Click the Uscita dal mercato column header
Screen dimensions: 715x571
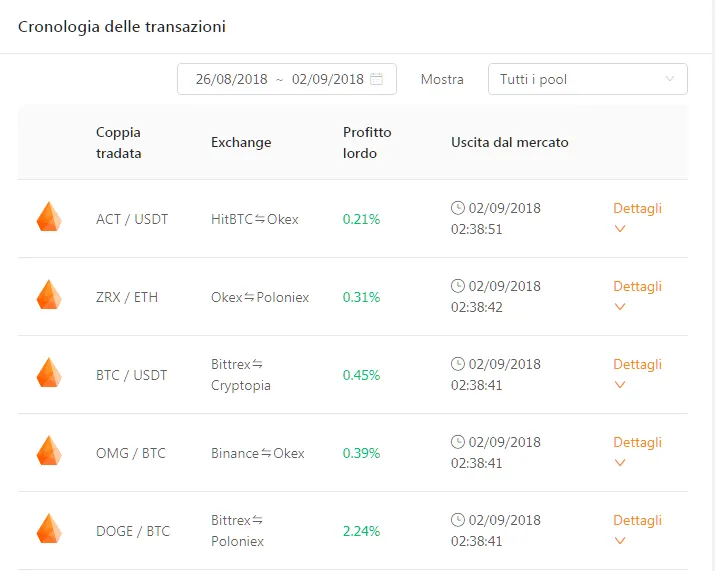point(510,143)
